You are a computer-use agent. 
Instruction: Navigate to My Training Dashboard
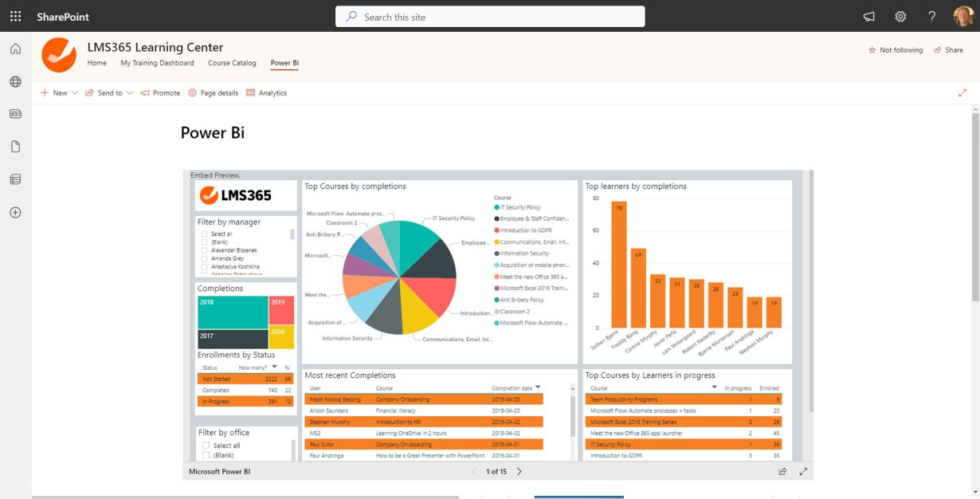tap(157, 63)
